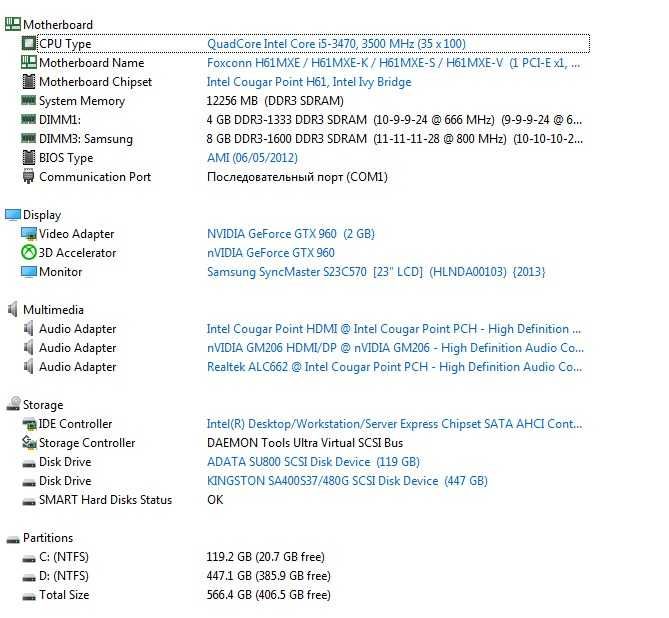
Task: Click drive icon of KINGSTON SA400S37 disk
Action: point(29,482)
